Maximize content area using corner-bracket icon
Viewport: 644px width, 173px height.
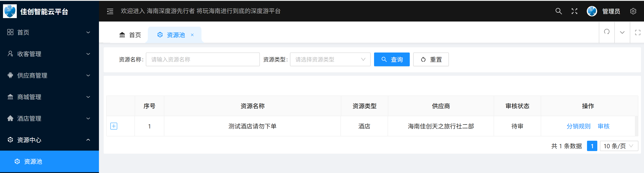tap(638, 32)
